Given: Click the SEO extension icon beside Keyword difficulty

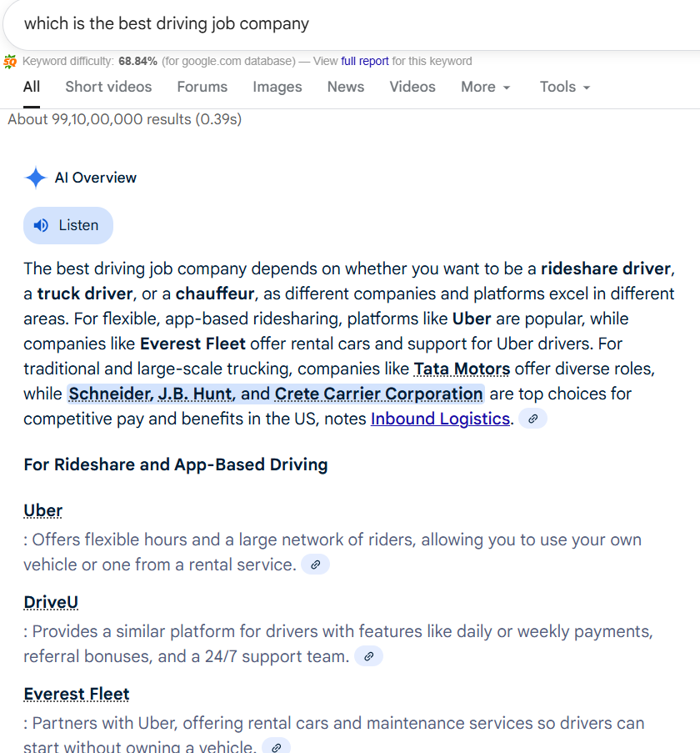Looking at the screenshot, I should [10, 61].
